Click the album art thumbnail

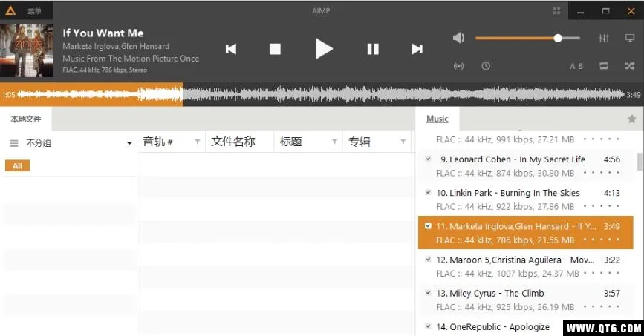[x=27, y=50]
